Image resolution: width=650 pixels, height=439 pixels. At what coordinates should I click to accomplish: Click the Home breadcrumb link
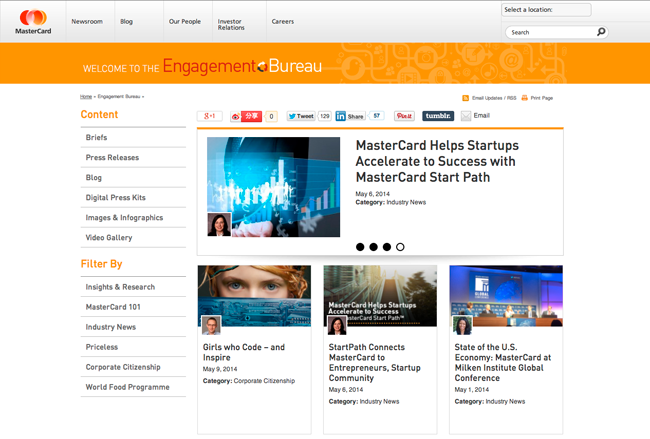point(86,97)
